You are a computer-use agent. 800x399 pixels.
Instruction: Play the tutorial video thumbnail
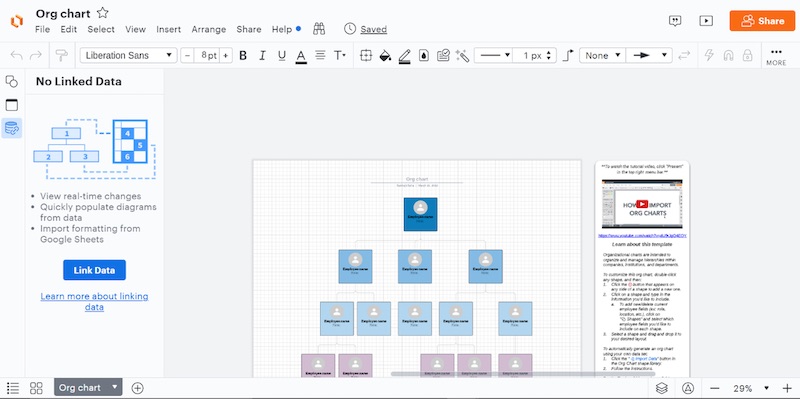642,204
